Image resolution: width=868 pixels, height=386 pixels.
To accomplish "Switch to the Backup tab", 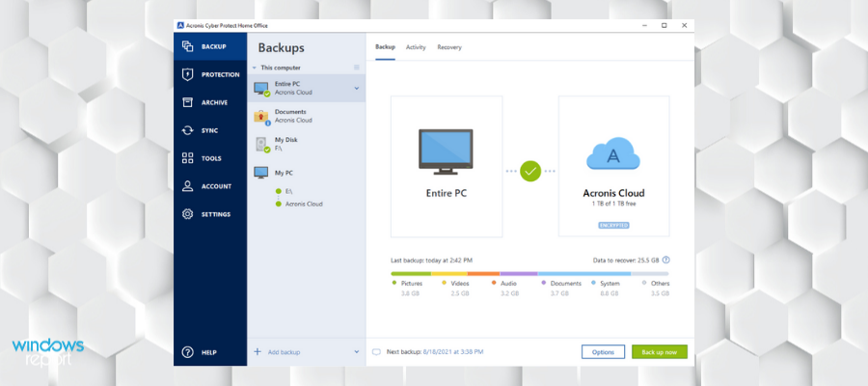I will 385,47.
